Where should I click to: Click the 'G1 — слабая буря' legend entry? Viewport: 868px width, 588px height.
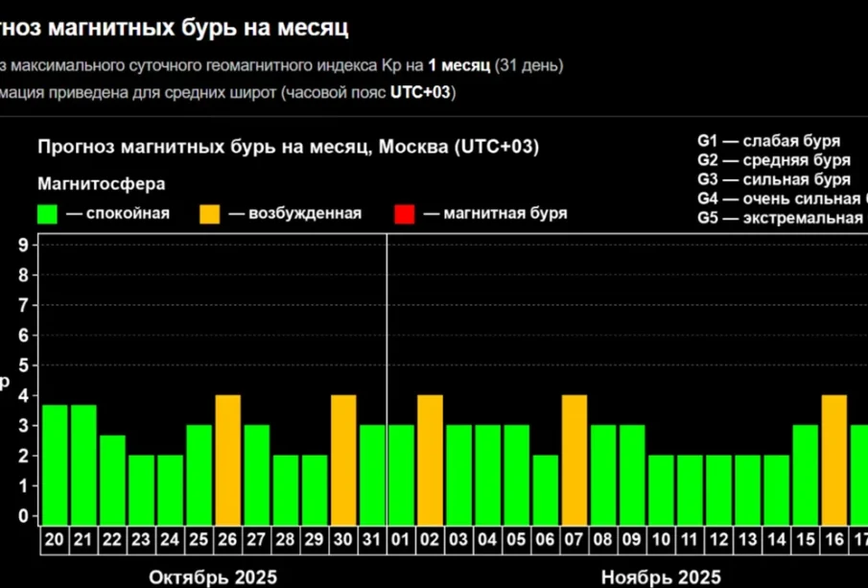[768, 141]
